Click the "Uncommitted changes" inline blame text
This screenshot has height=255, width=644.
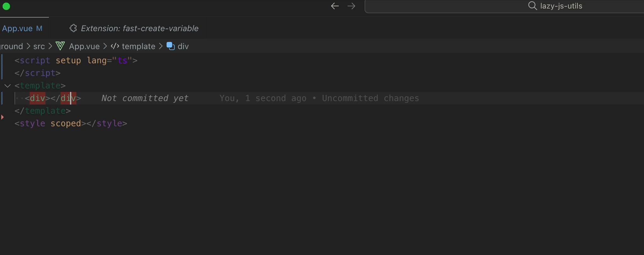(x=370, y=98)
